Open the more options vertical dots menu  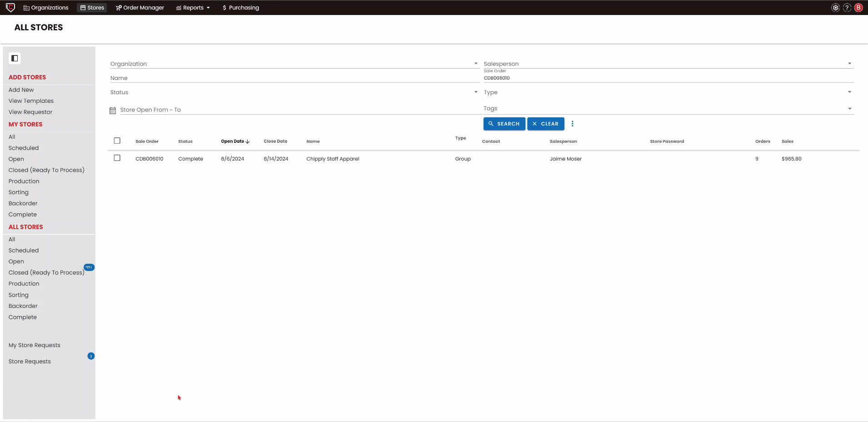[572, 124]
